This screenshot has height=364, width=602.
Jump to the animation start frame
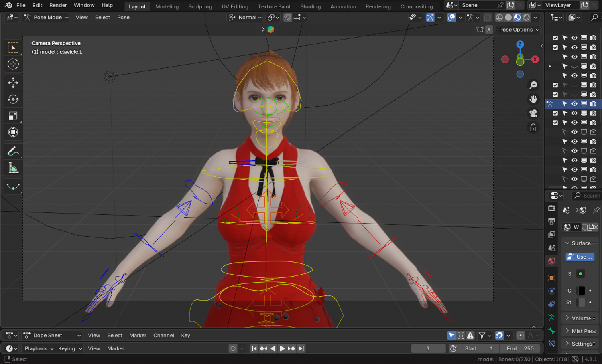pos(254,349)
